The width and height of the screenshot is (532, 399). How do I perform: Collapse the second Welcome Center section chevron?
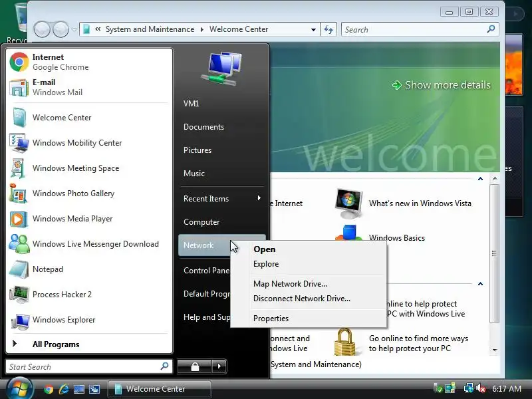click(480, 284)
